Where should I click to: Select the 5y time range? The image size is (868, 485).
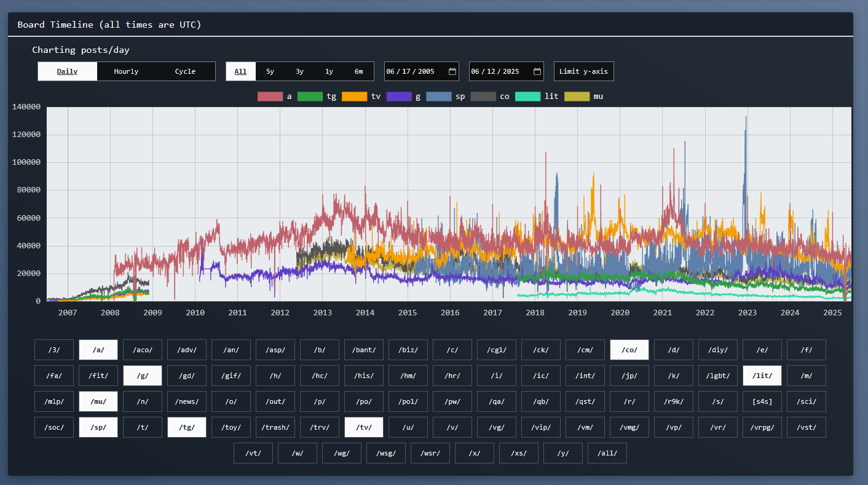pos(270,71)
